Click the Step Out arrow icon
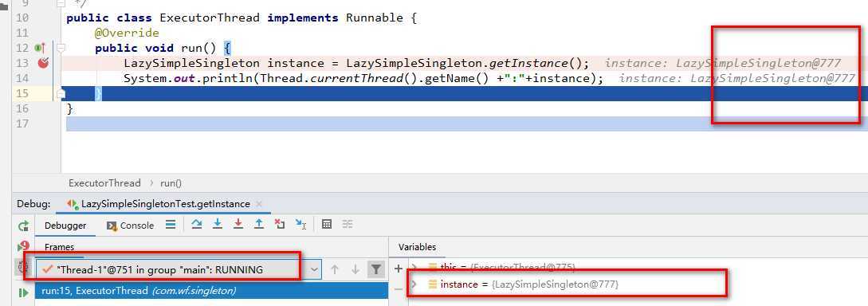The image size is (868, 306). pos(258,224)
